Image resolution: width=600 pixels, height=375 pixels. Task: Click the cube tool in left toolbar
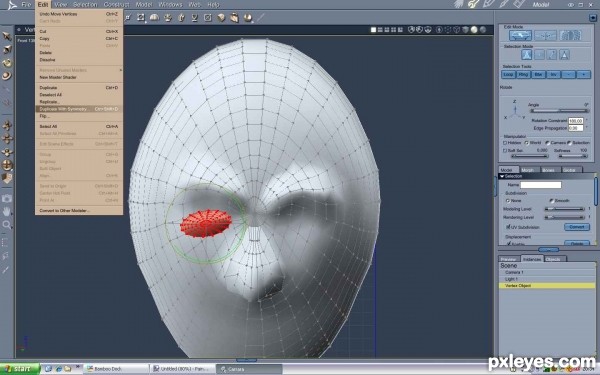[x=7, y=178]
